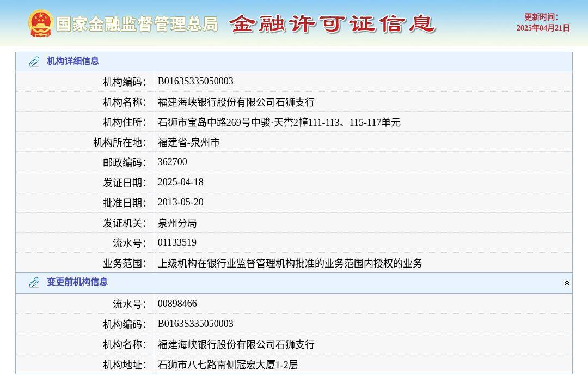Click the 金融许可证信息 banner title
The image size is (588, 382).
(332, 24)
